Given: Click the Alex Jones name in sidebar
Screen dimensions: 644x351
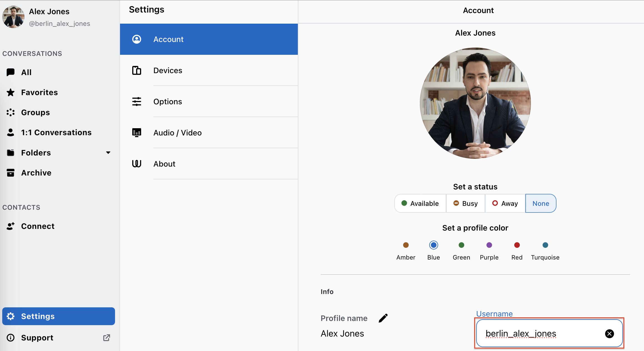Looking at the screenshot, I should click(x=49, y=11).
